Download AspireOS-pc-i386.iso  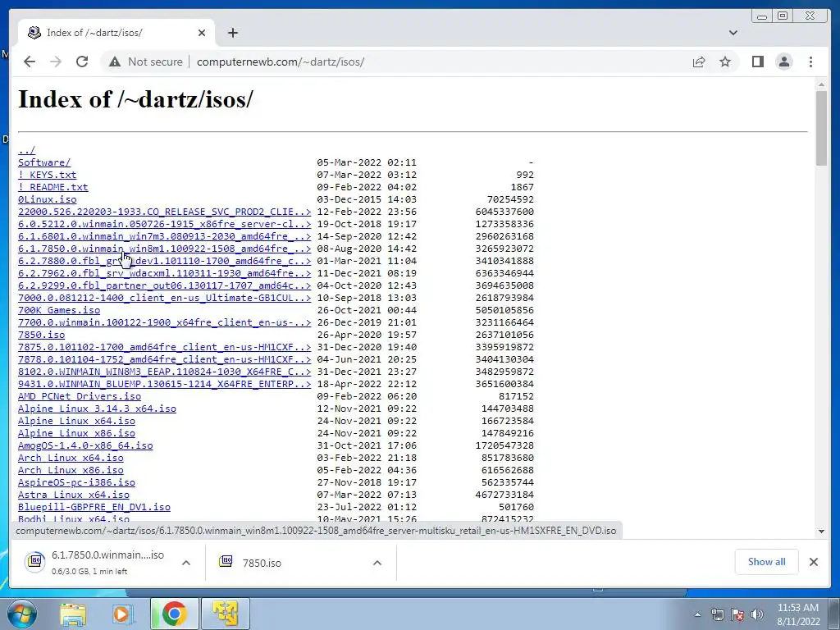pyautogui.click(x=76, y=482)
